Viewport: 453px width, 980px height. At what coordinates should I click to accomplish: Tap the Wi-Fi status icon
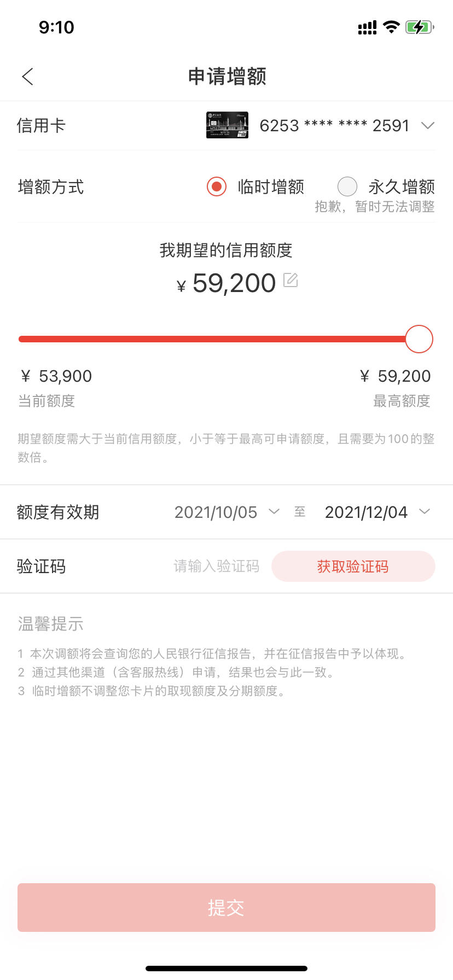(x=391, y=27)
